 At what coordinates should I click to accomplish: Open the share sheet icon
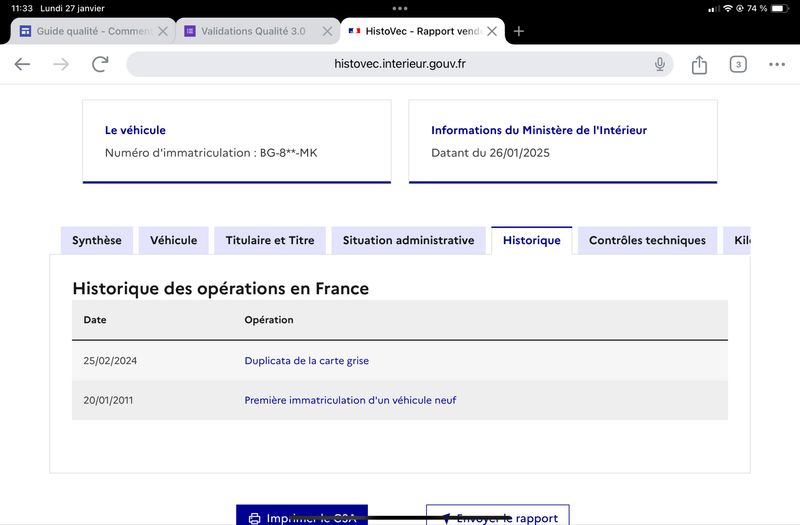pyautogui.click(x=699, y=64)
